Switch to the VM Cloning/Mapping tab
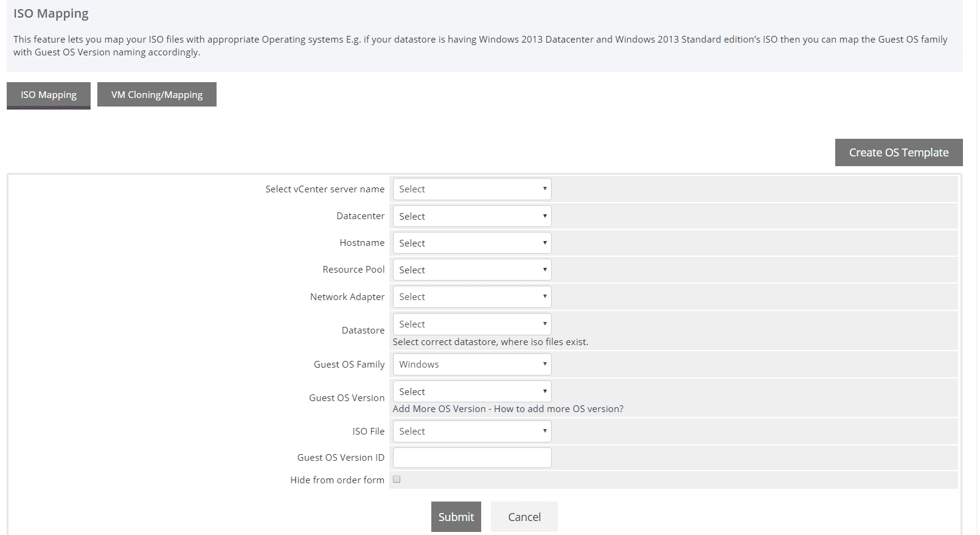Screen dimensions: 980x535 (x=156, y=95)
